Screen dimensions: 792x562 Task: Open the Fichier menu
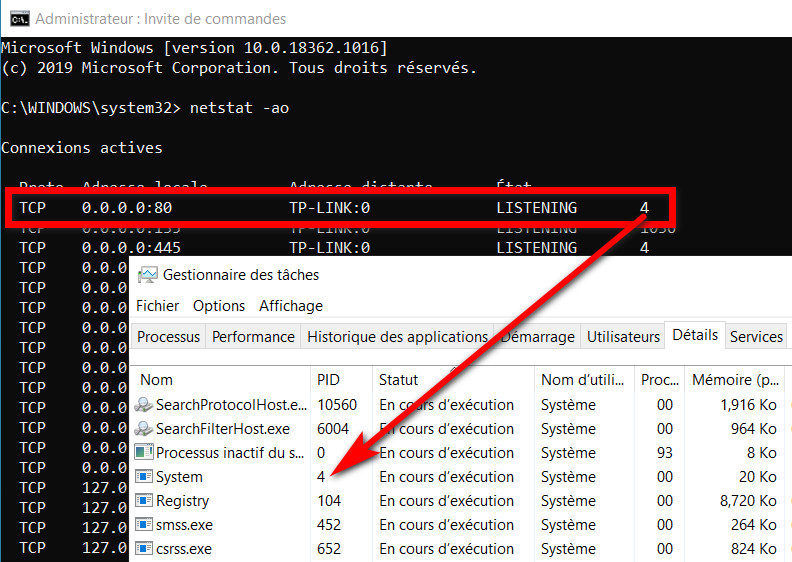[x=158, y=306]
